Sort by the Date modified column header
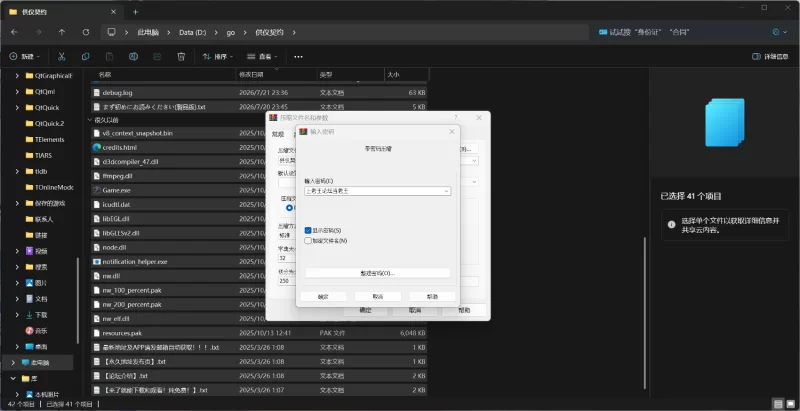The width and height of the screenshot is (800, 411). coord(276,75)
